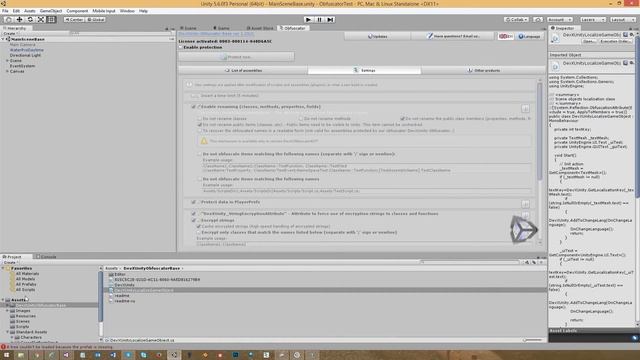Click the Have questions? Email us button
This screenshot has width=640, height=360.
click(453, 36)
